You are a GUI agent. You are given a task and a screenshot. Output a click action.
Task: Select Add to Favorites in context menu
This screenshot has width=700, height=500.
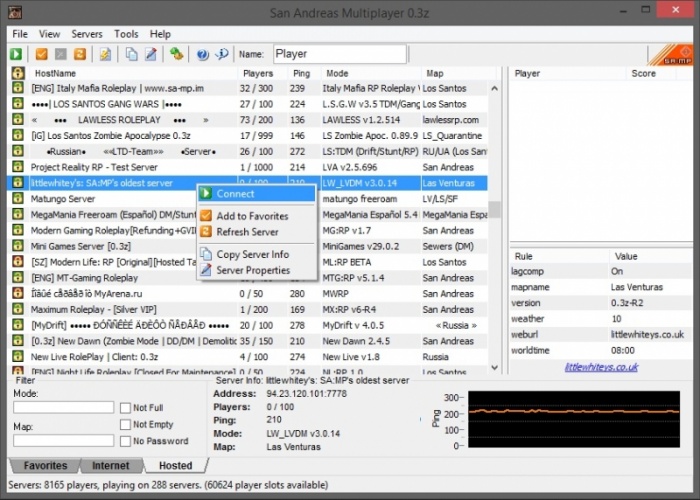(x=252, y=216)
